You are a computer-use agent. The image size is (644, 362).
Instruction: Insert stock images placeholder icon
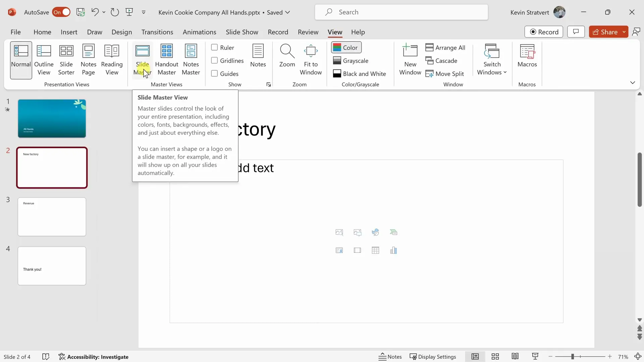pos(339,232)
